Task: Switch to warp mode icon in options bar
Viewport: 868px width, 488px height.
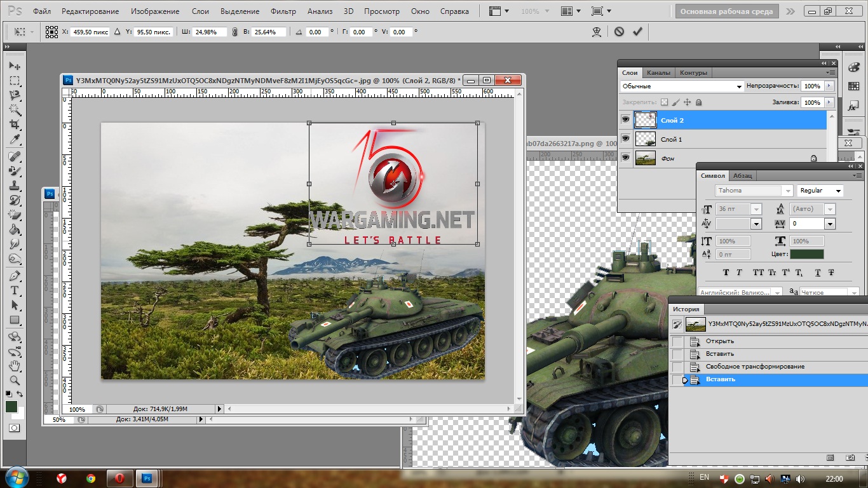Action: [596, 31]
